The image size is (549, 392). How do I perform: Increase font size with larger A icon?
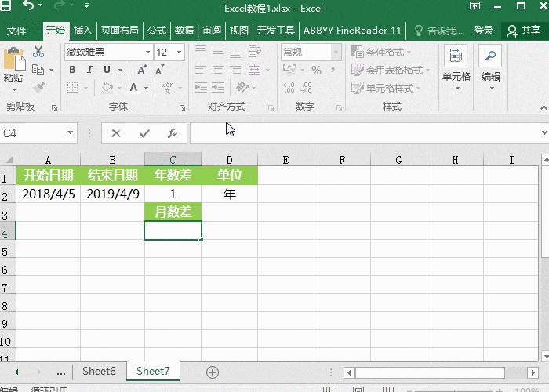(142, 70)
